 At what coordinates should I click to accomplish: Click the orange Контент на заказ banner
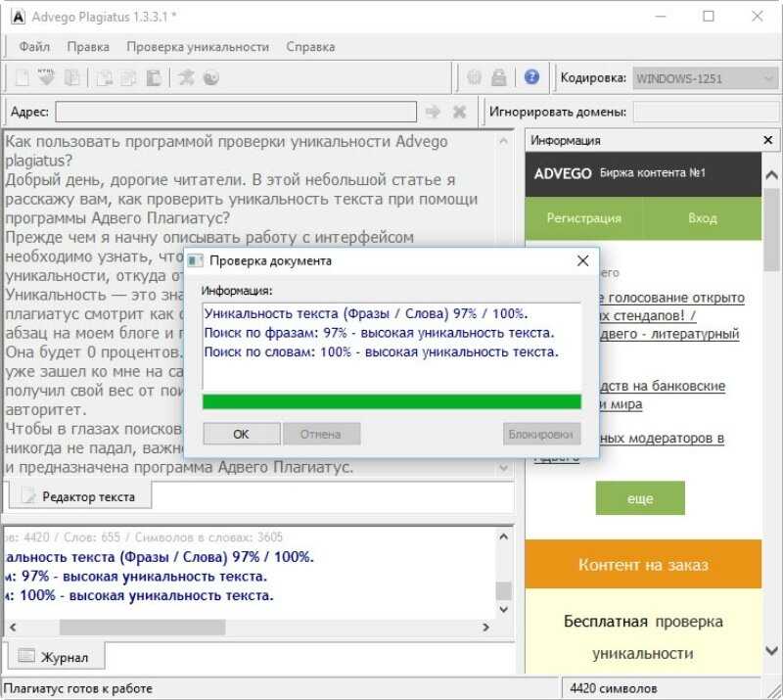pyautogui.click(x=643, y=564)
